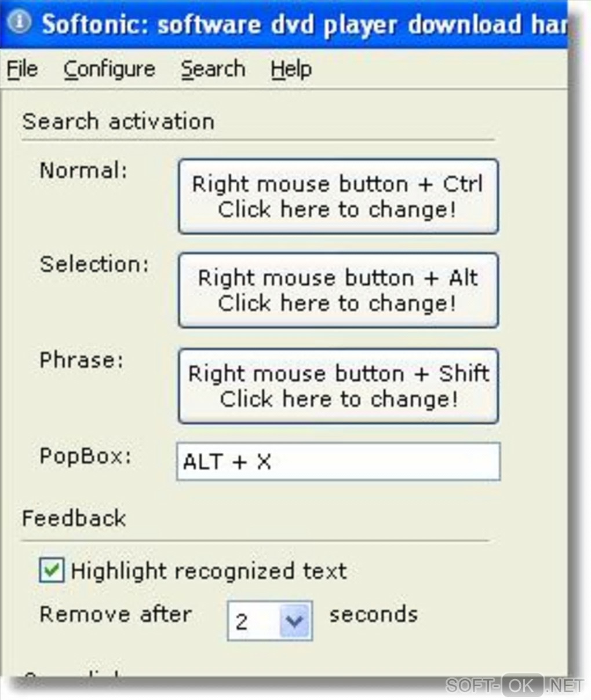
Task: Click the Normal: label
Action: coord(83,171)
